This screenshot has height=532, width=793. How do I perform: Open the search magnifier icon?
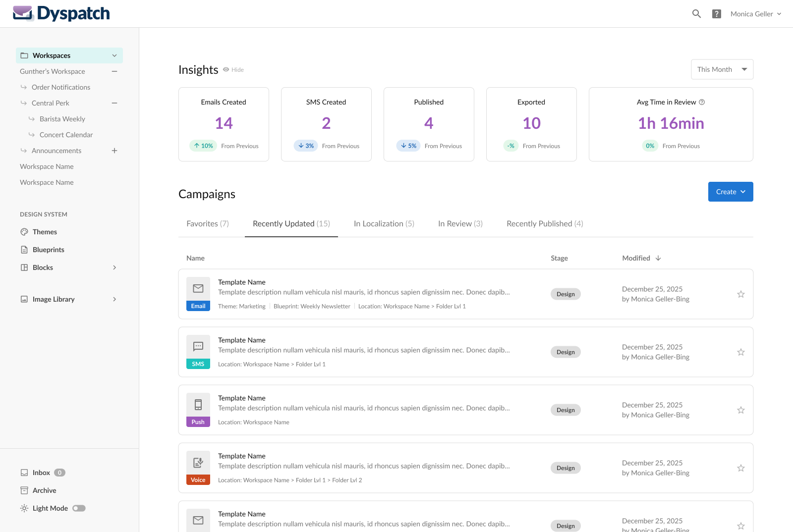[696, 14]
